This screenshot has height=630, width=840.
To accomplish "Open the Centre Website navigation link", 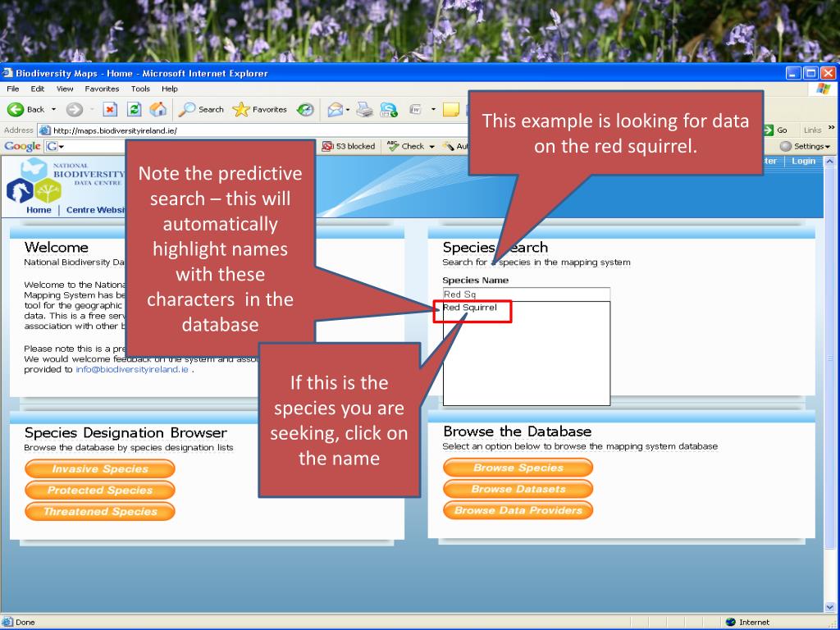I will [x=95, y=210].
